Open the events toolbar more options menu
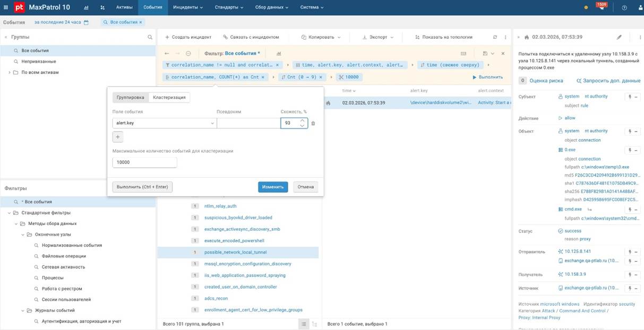The width and height of the screenshot is (644, 330). click(505, 37)
